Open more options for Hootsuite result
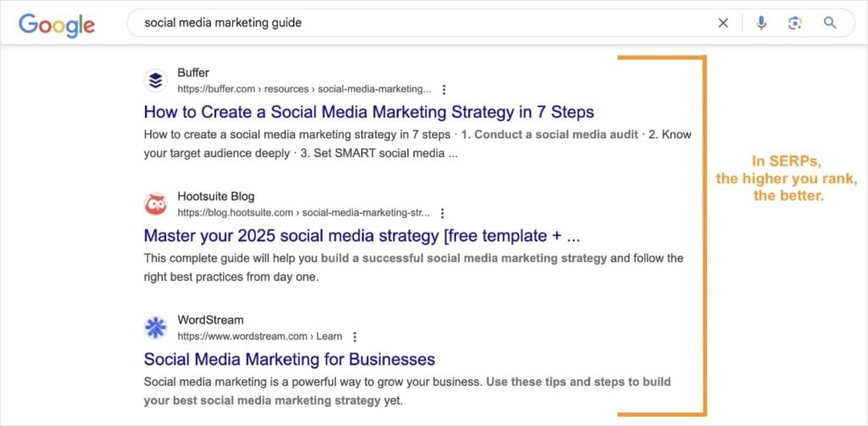 pyautogui.click(x=442, y=213)
